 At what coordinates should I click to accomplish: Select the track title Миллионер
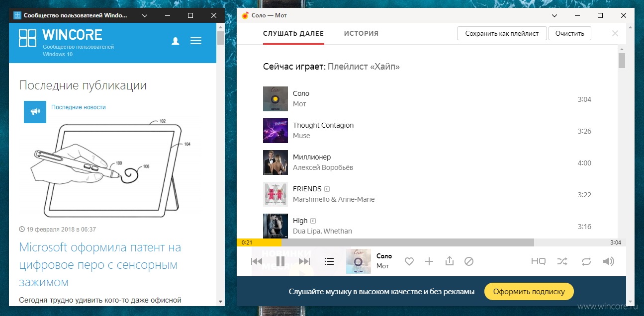(x=312, y=157)
